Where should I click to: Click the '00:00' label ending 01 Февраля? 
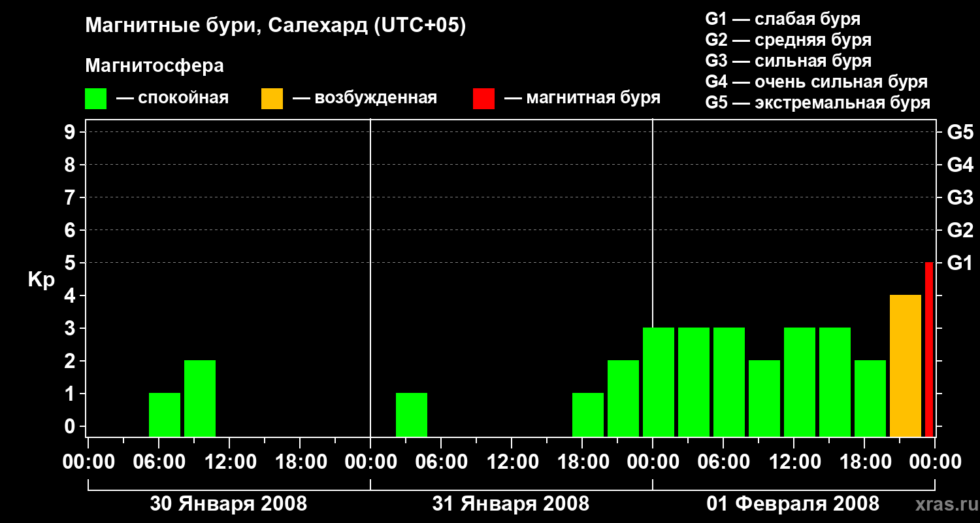934,462
